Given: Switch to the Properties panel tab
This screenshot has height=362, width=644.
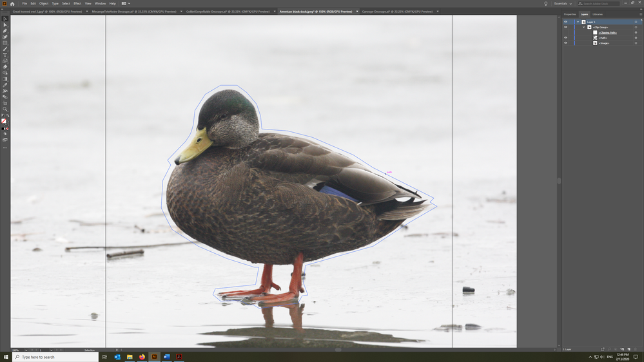Looking at the screenshot, I should pyautogui.click(x=570, y=14).
